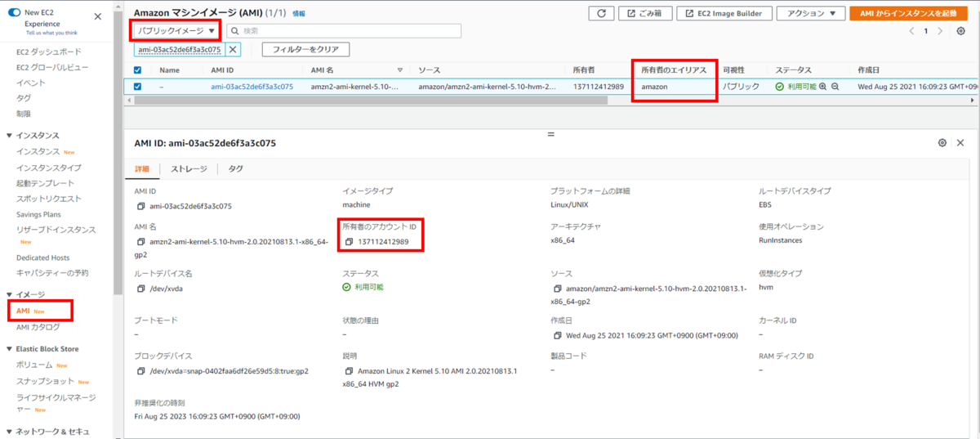Open タグ in the sidebar

pos(24,98)
